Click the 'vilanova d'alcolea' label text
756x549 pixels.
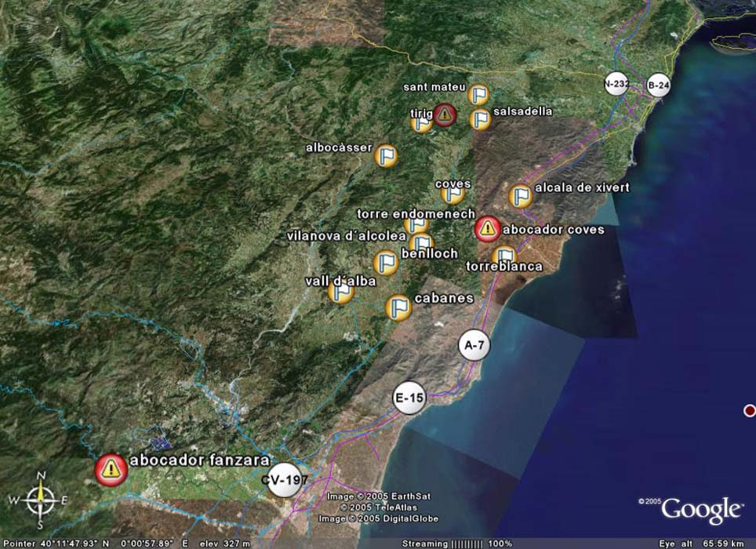(347, 236)
